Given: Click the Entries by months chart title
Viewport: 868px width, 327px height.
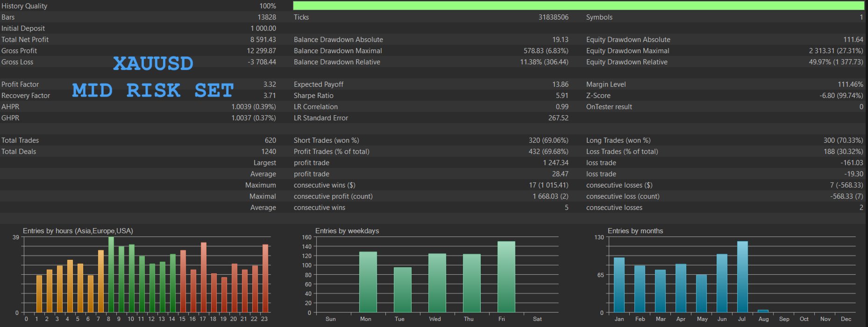Looking at the screenshot, I should 635,231.
